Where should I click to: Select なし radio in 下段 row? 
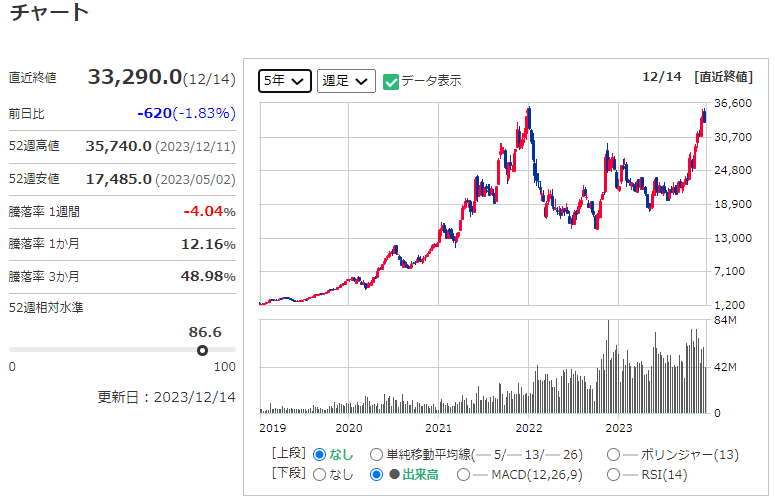coord(320,474)
